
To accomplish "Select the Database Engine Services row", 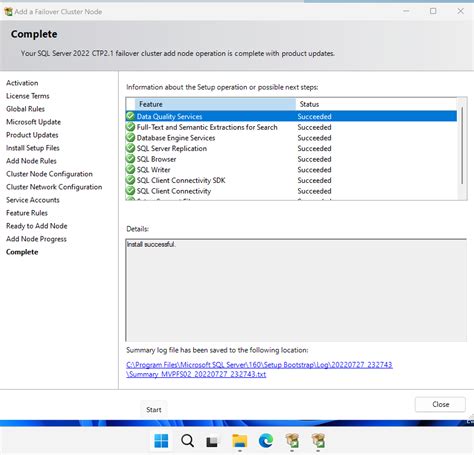I will tap(291, 138).
